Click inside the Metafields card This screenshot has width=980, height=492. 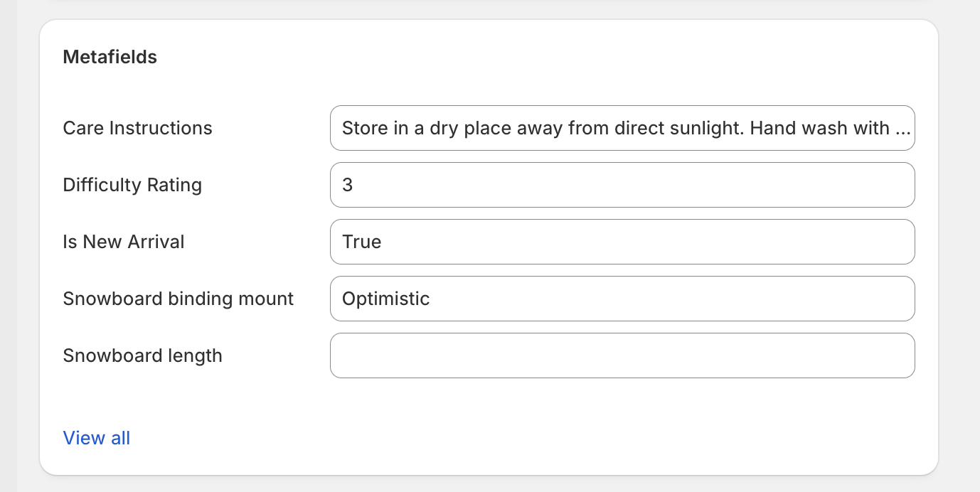point(491,405)
